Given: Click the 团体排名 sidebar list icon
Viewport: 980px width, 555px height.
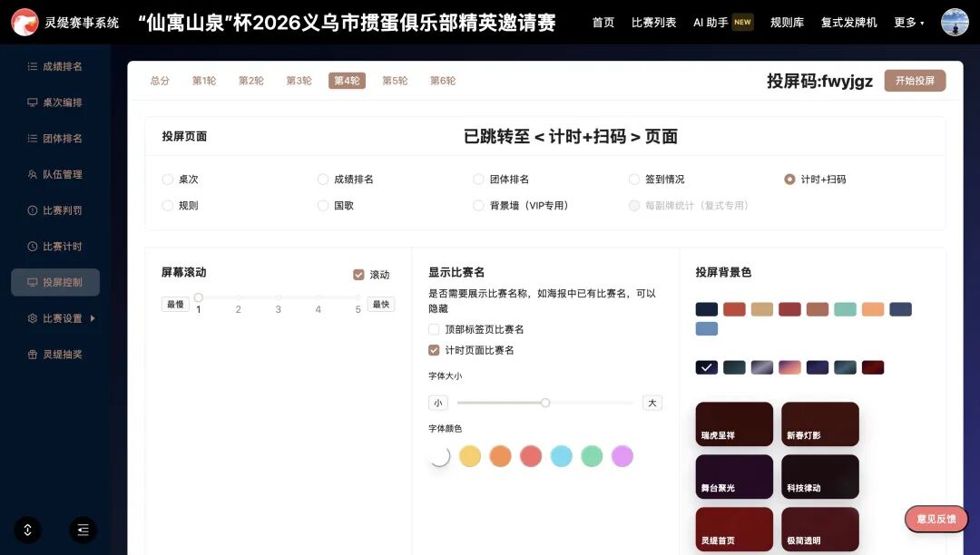Looking at the screenshot, I should click(32, 138).
